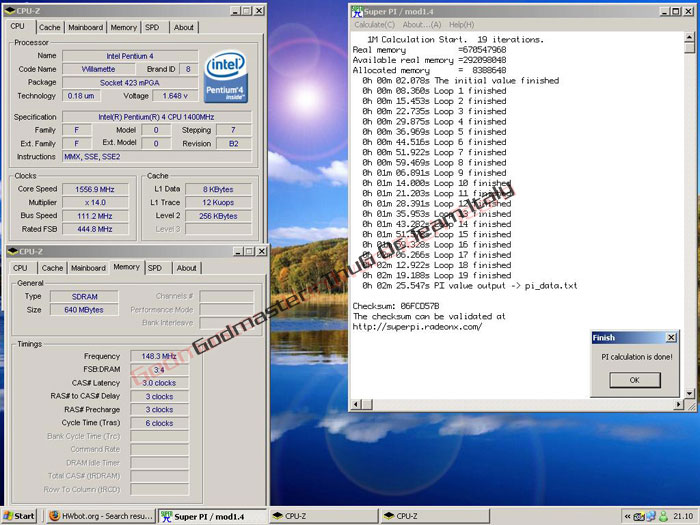This screenshot has width=700, height=525.
Task: Click Package value Socket 423 mPGA
Action: click(x=130, y=83)
